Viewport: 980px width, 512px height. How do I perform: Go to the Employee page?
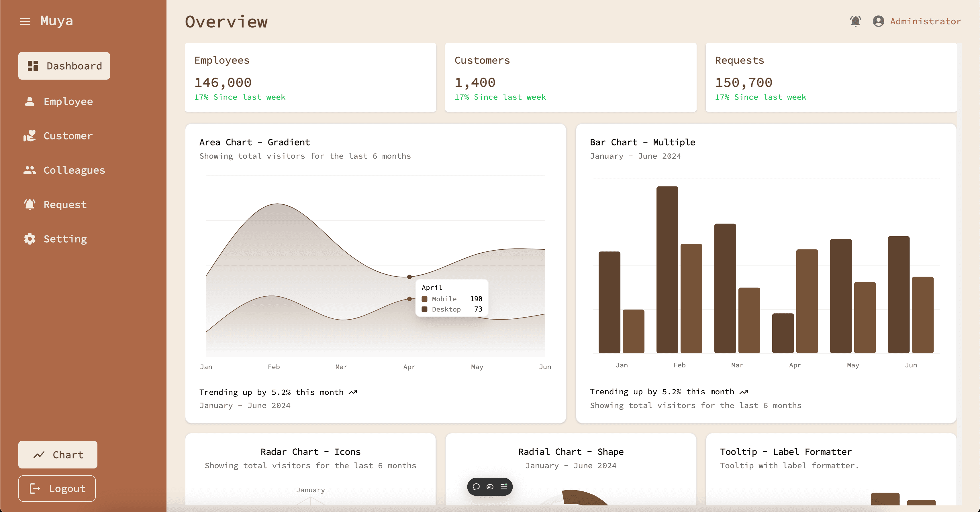[58, 101]
